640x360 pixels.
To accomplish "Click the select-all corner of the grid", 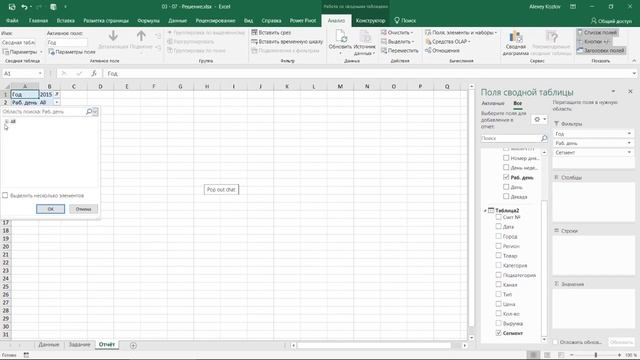I will coord(6,86).
